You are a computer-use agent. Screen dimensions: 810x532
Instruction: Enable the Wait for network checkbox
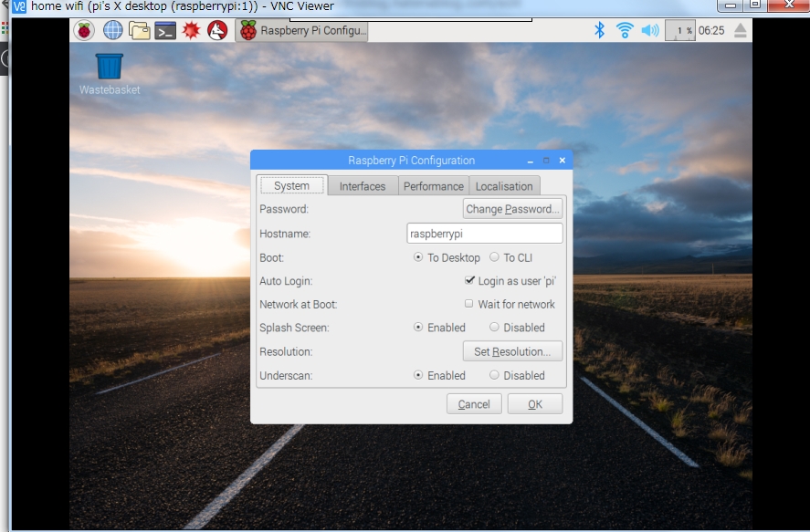tap(510, 304)
